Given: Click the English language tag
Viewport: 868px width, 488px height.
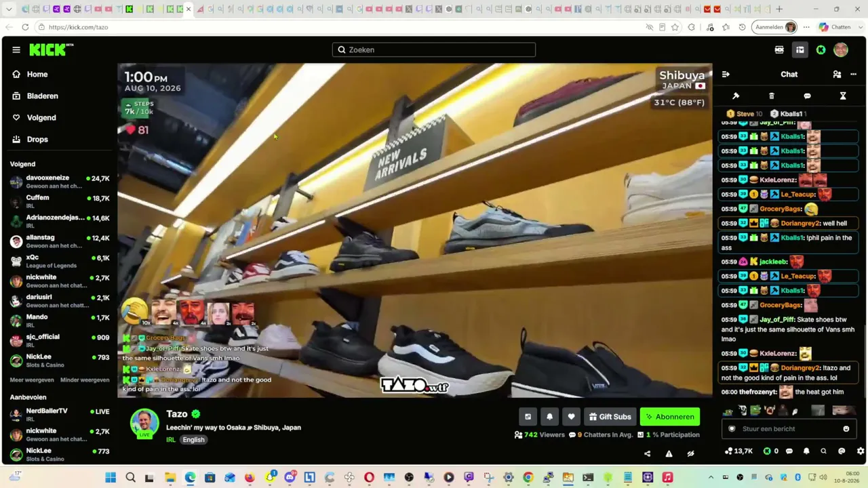Looking at the screenshot, I should [x=193, y=440].
